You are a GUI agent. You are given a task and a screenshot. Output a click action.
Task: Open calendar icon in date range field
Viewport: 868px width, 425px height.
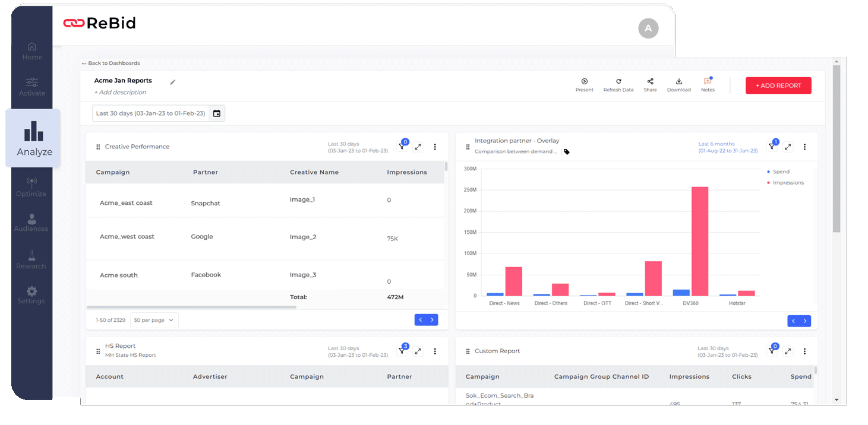(x=217, y=113)
